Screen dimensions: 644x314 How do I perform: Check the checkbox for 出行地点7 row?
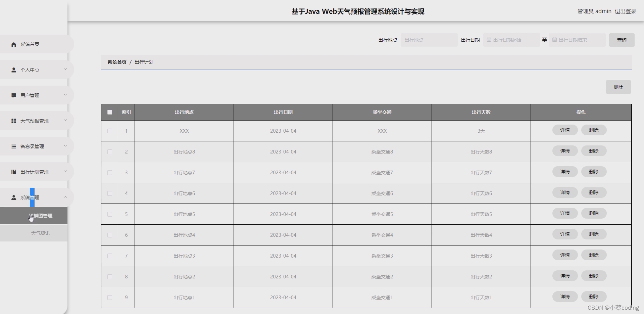tap(110, 173)
